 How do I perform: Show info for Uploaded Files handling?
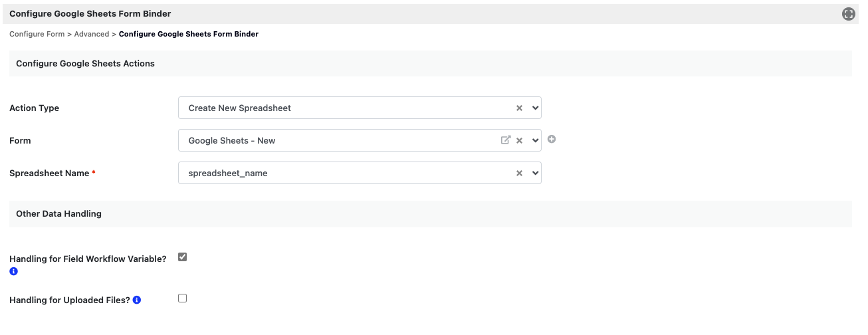[x=137, y=300]
